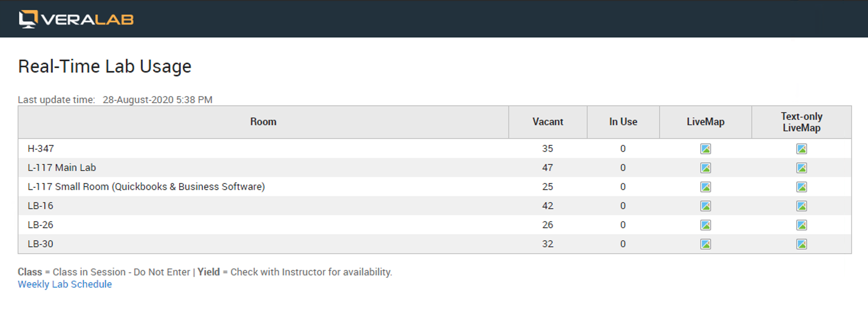
Task: Open LiveMap for room LB-16
Action: coord(705,206)
